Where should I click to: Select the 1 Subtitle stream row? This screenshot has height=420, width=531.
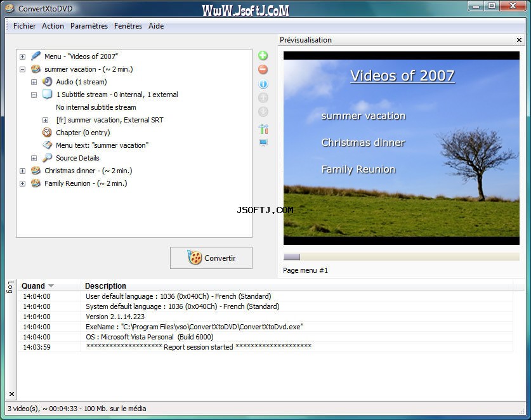point(117,95)
